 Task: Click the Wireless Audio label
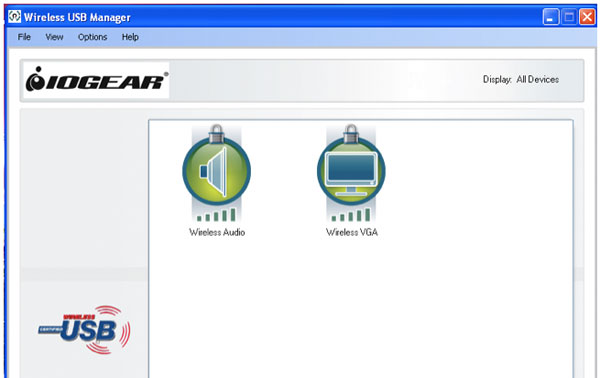[217, 232]
